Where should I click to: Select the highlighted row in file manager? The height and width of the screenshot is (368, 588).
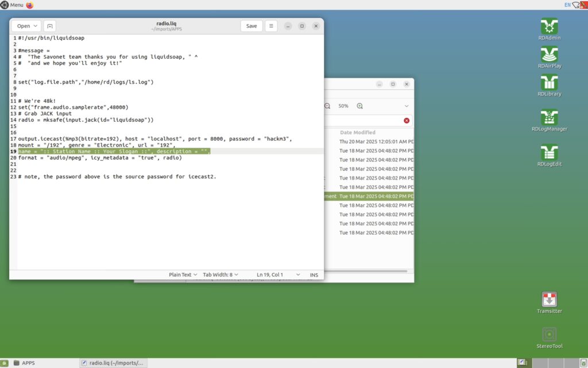[369, 196]
